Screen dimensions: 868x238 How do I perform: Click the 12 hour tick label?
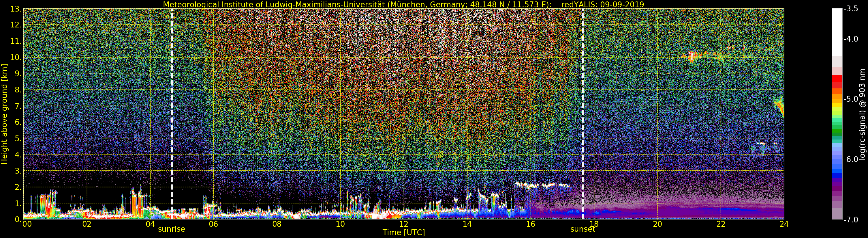click(404, 224)
